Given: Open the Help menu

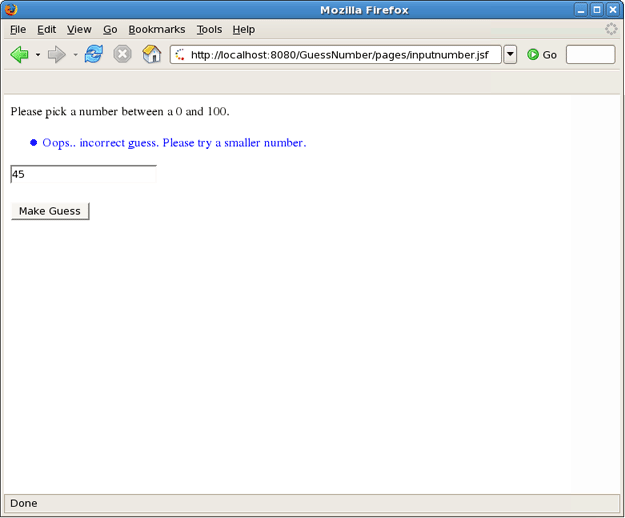Looking at the screenshot, I should coord(244,30).
